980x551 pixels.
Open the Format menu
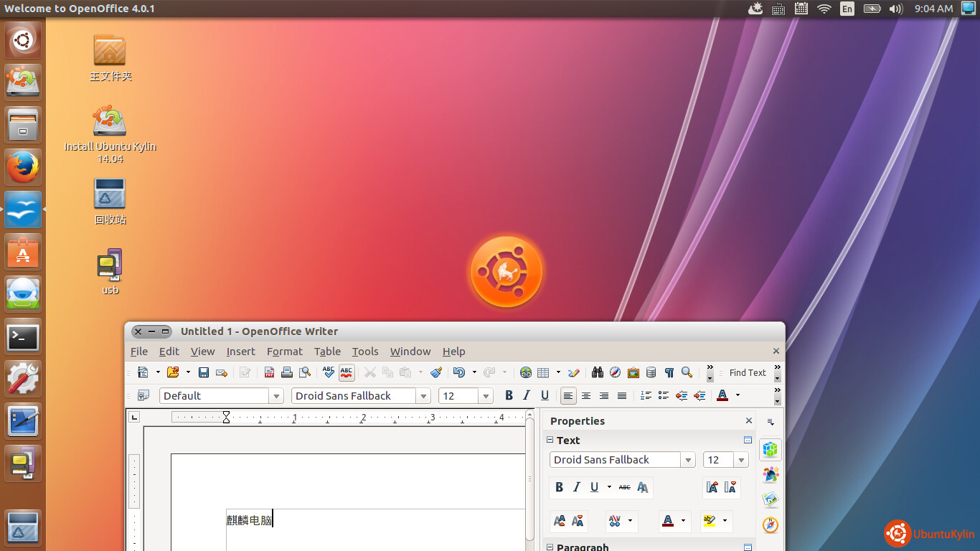[x=284, y=351]
